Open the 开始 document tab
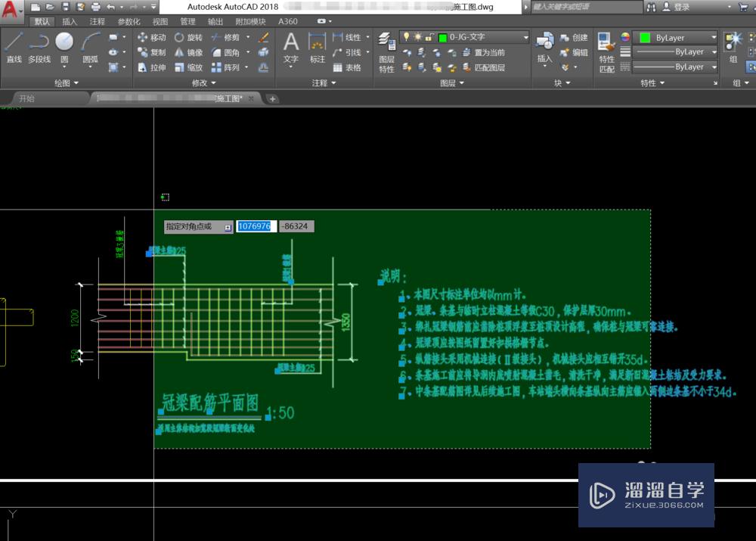This screenshot has height=541, width=756. [26, 98]
